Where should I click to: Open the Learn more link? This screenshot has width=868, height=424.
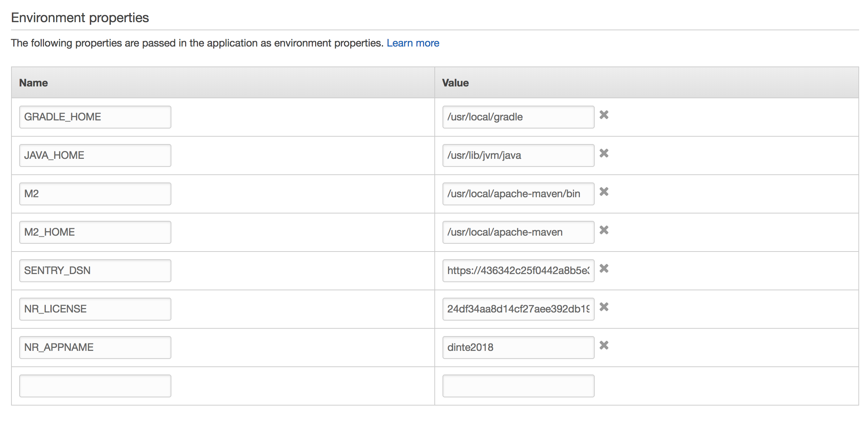pyautogui.click(x=413, y=43)
